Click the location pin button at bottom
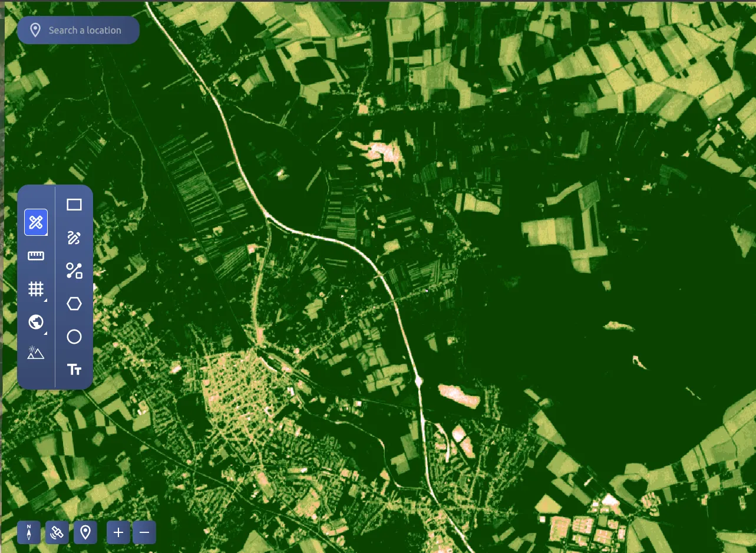 [85, 532]
